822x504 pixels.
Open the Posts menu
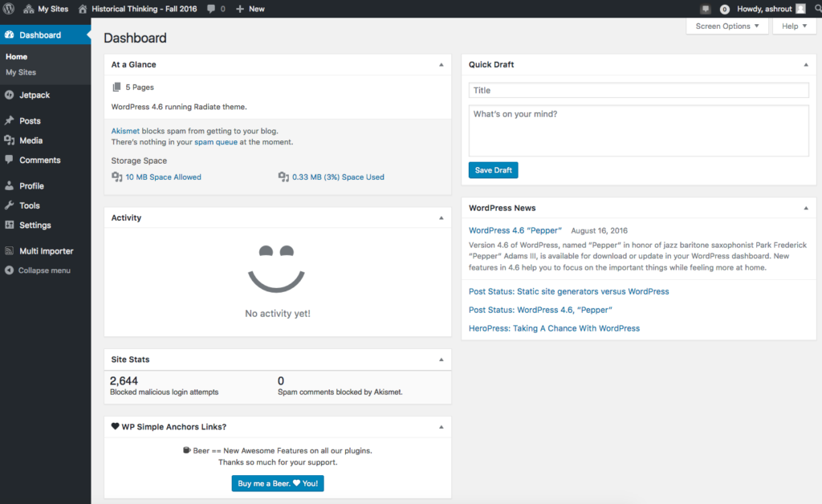(x=30, y=120)
